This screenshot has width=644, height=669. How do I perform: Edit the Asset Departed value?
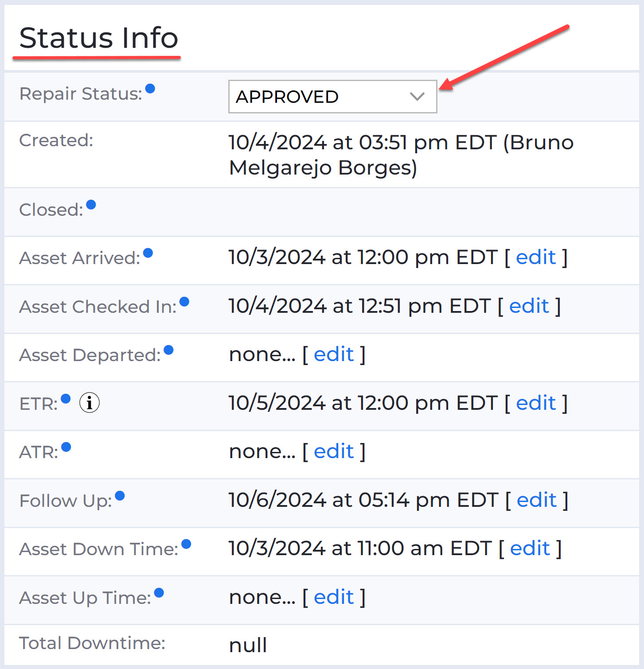(x=334, y=354)
